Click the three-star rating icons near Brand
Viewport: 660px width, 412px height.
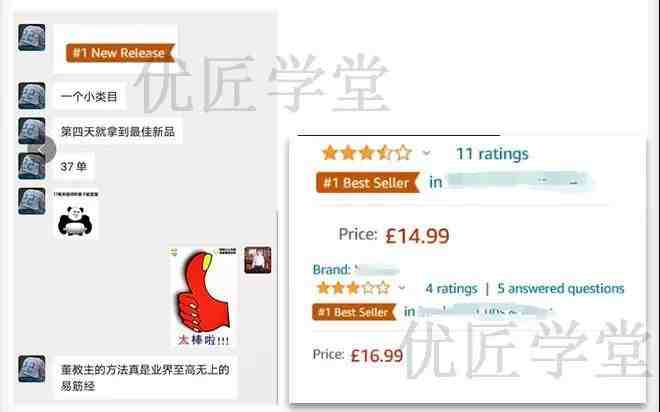(x=353, y=288)
